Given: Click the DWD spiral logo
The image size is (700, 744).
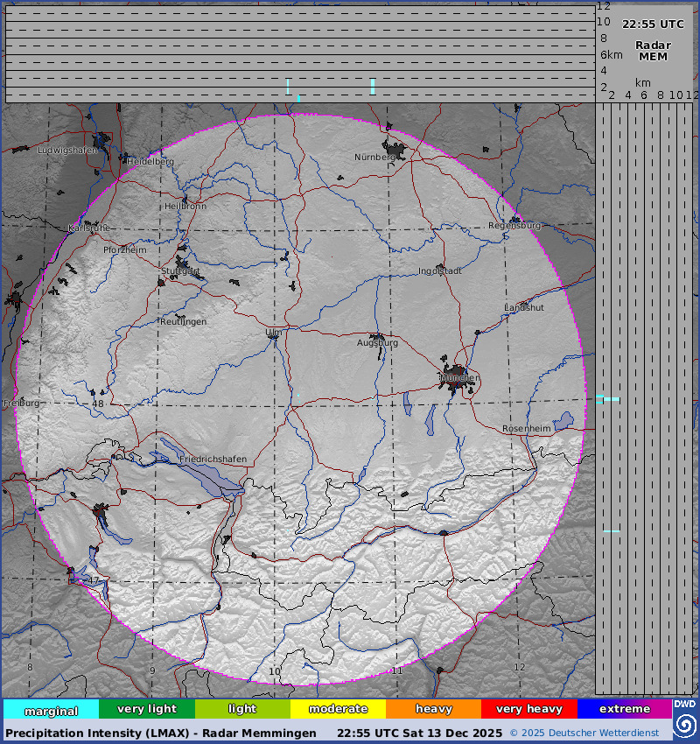Looking at the screenshot, I should pyautogui.click(x=685, y=725).
